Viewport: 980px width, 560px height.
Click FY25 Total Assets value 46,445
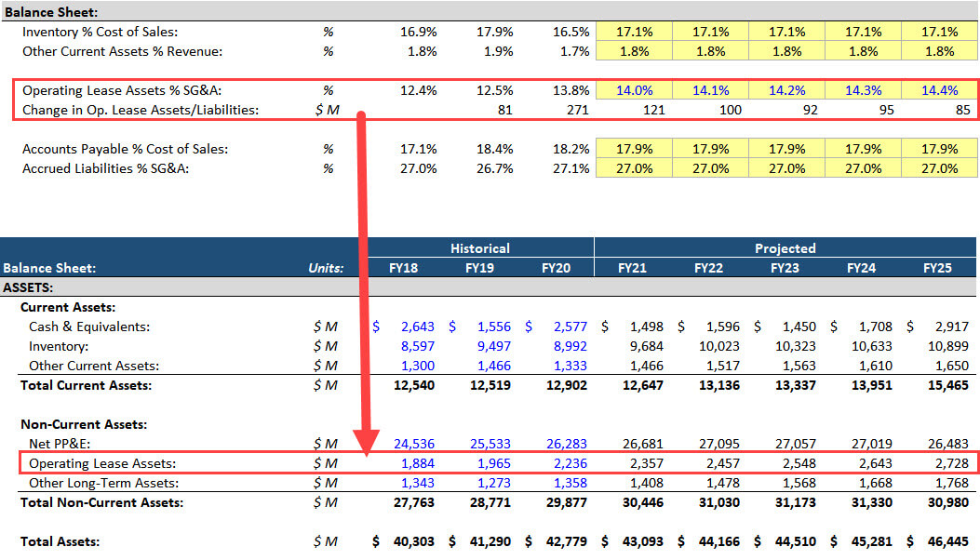pyautogui.click(x=948, y=542)
